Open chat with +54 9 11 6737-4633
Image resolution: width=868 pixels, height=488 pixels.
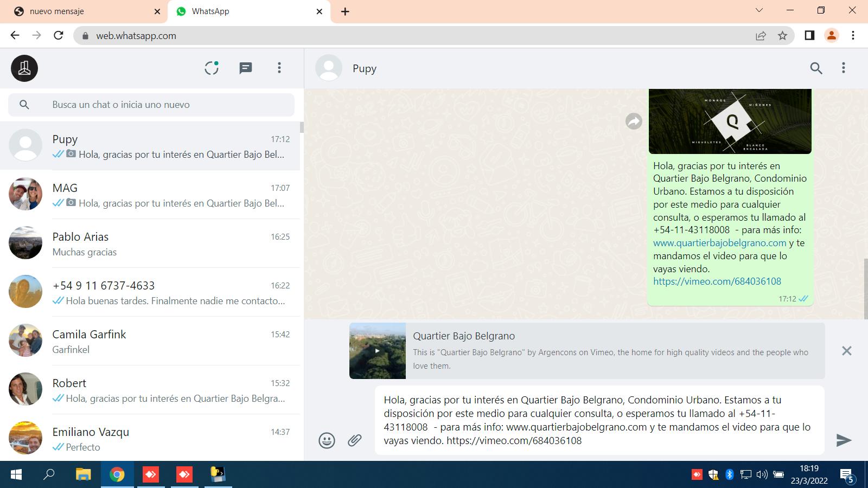pos(150,292)
